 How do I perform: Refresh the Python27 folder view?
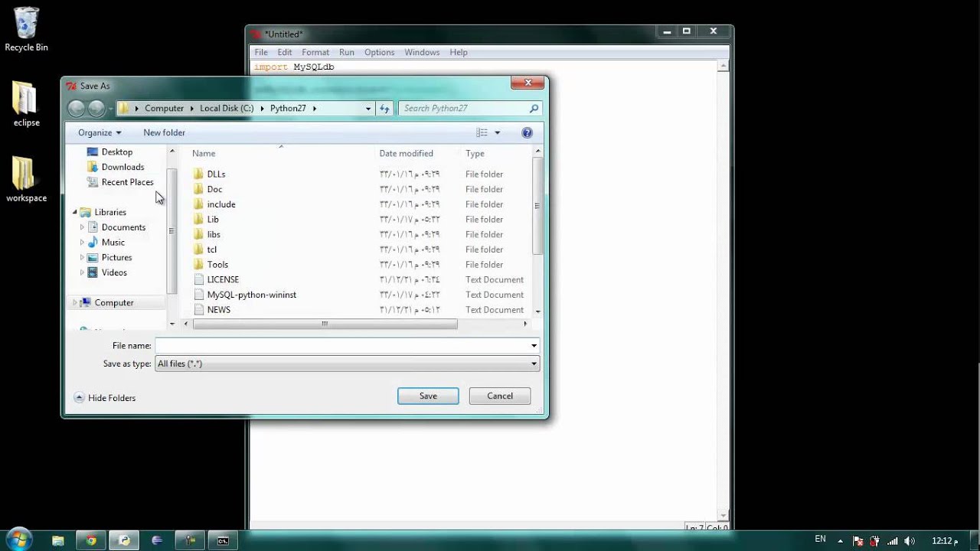[x=385, y=109]
